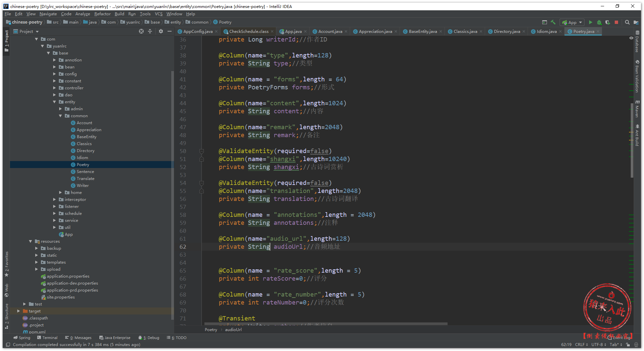Image resolution: width=644 pixels, height=351 pixels.
Task: Open the Refactor menu
Action: pyautogui.click(x=102, y=14)
